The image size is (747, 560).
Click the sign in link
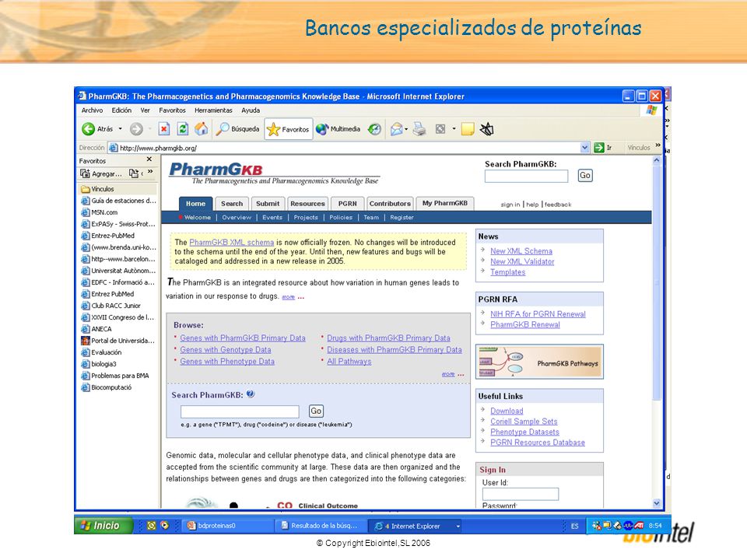[x=510, y=205]
